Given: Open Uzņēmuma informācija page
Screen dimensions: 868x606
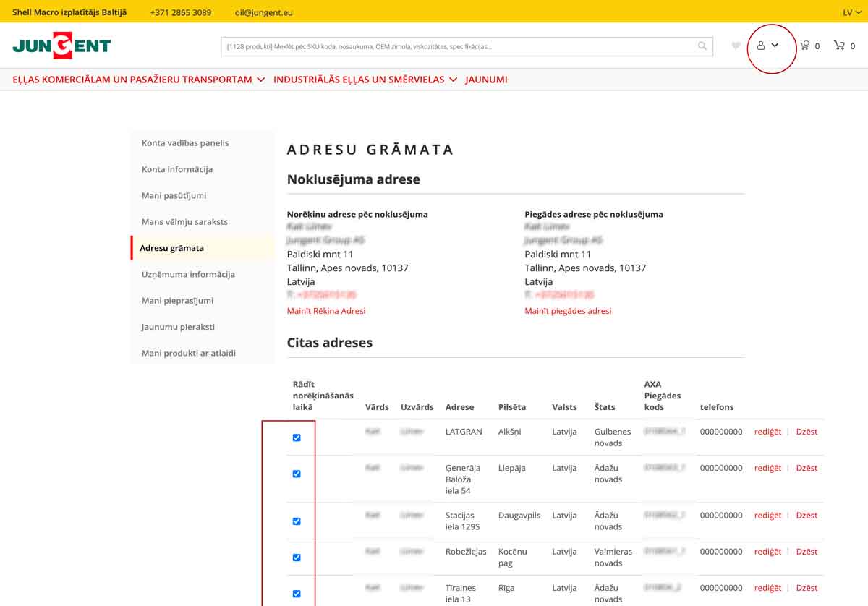Looking at the screenshot, I should (188, 274).
